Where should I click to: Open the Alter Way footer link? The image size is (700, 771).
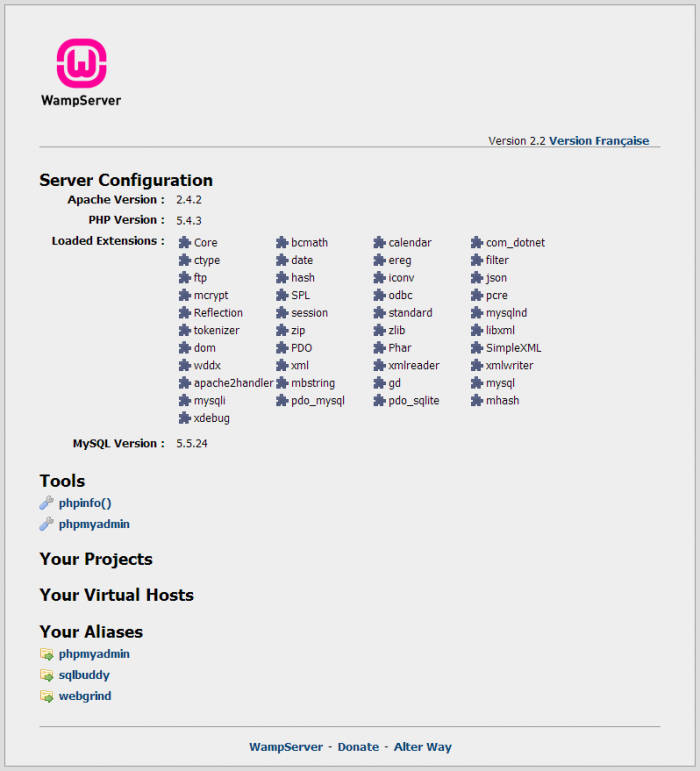(422, 747)
